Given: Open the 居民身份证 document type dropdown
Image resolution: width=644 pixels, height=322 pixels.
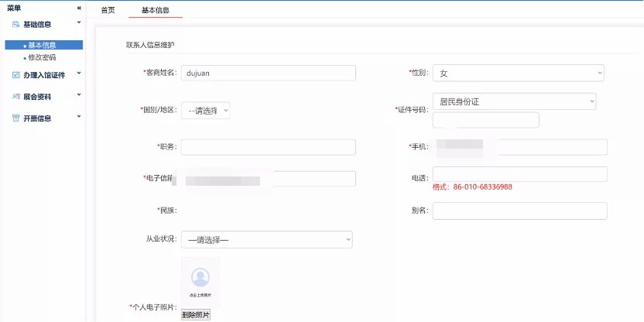Looking at the screenshot, I should click(514, 101).
